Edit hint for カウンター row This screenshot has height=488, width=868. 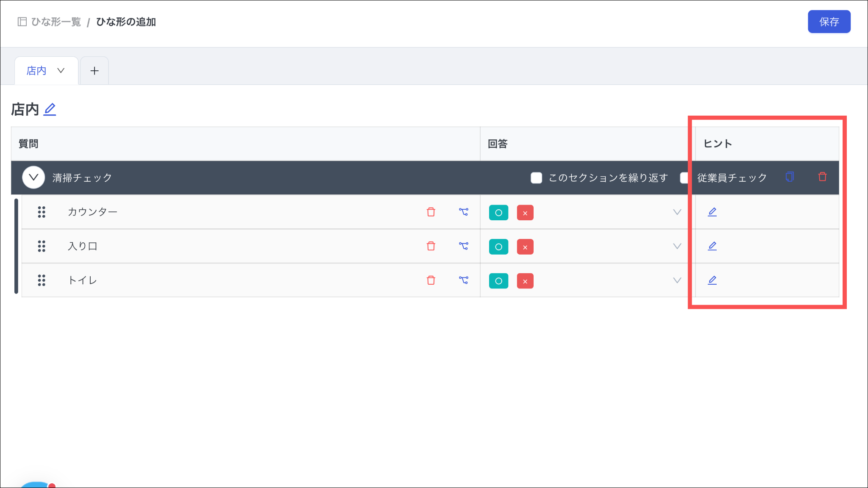pos(712,212)
